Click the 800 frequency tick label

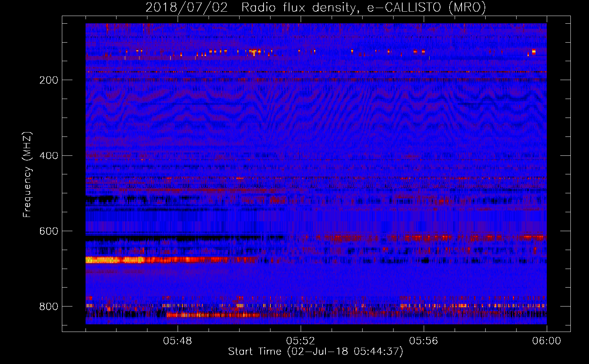[x=49, y=306]
